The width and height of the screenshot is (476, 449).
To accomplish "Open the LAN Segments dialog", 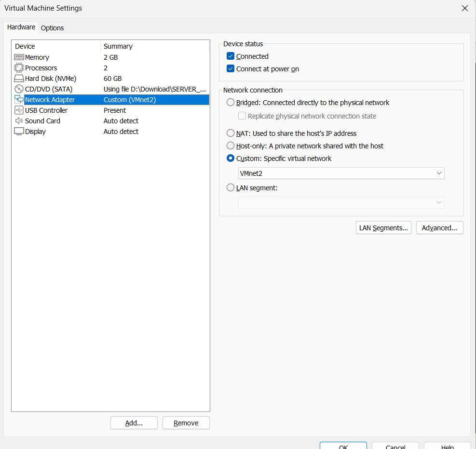I will (383, 228).
